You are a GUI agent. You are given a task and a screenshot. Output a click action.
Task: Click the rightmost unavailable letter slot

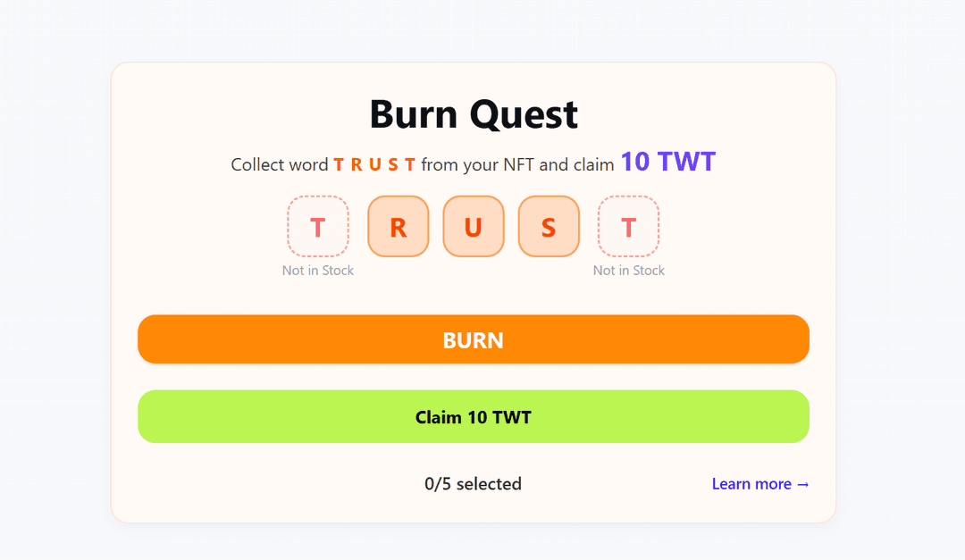coord(629,226)
